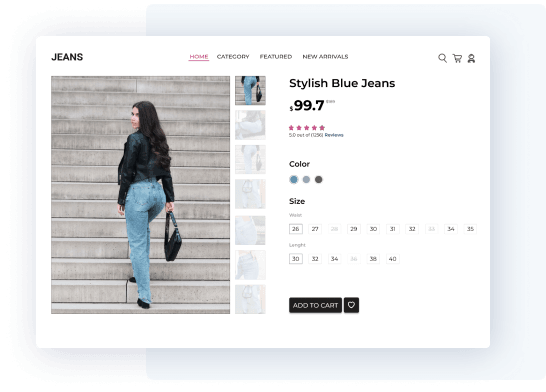Pick waist size 35

coord(470,229)
